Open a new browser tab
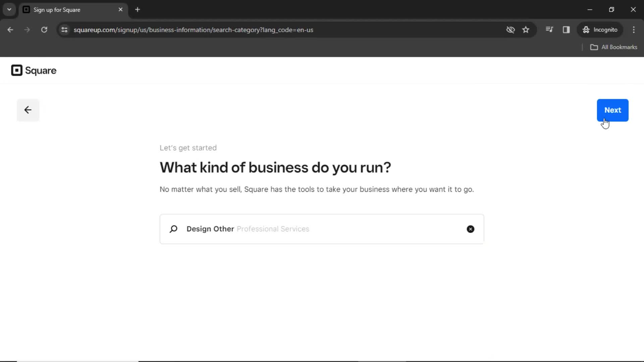The image size is (644, 362). pos(138,10)
